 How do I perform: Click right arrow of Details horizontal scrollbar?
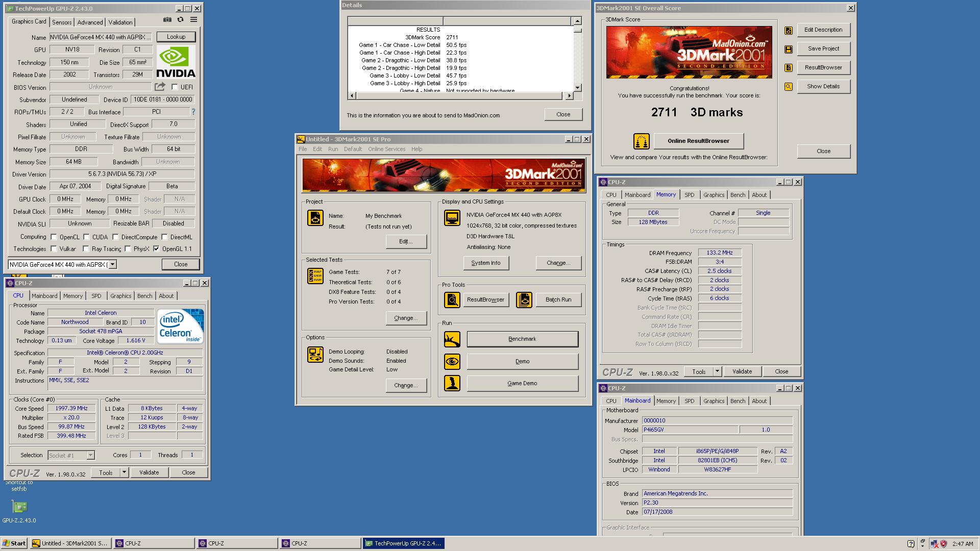point(570,95)
